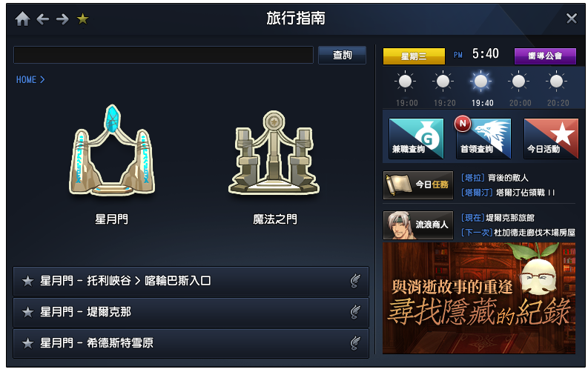Screen dimensions: 588x372
Task: Click the 查詢 search button
Action: [x=342, y=55]
